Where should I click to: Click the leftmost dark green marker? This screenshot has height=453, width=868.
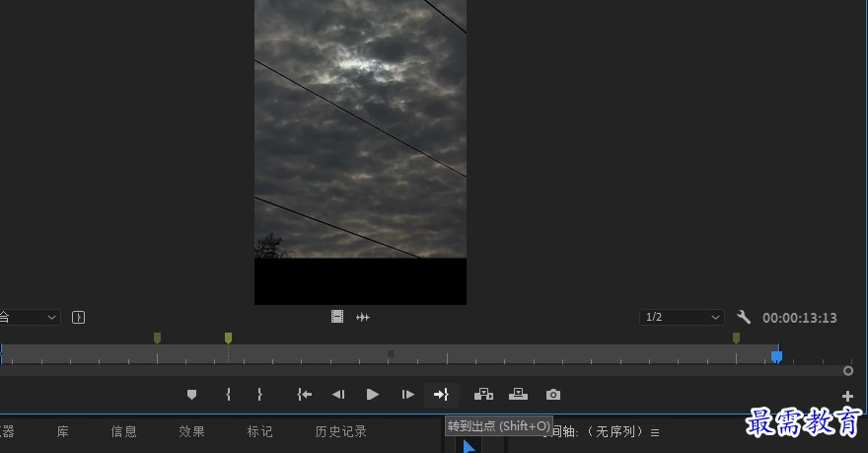pos(157,338)
